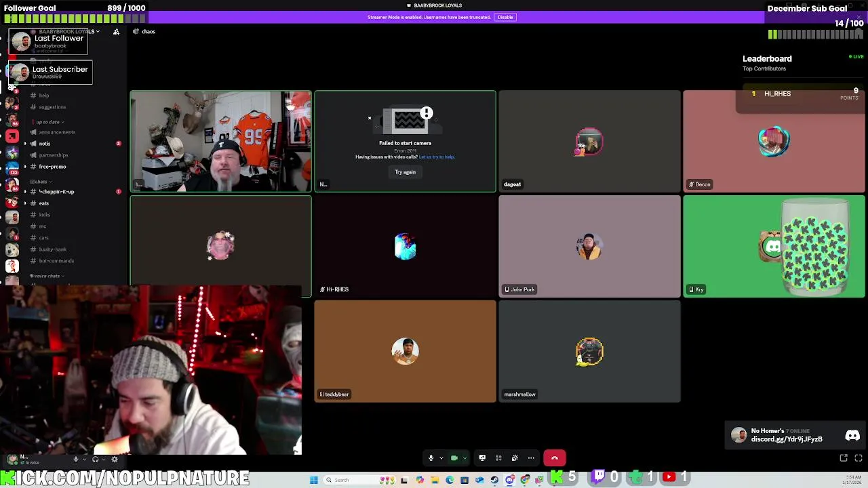Screen dimensions: 868x488
Task: Select the dagest participant tile
Action: [589, 141]
